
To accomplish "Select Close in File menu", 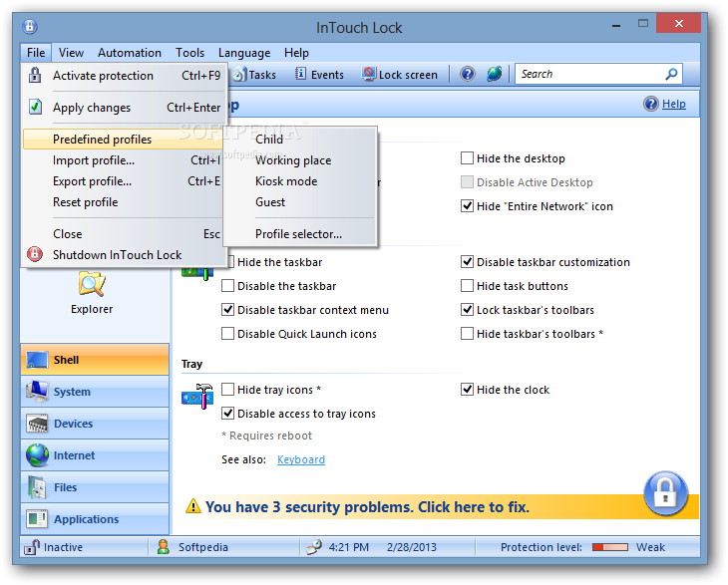I will [x=124, y=234].
